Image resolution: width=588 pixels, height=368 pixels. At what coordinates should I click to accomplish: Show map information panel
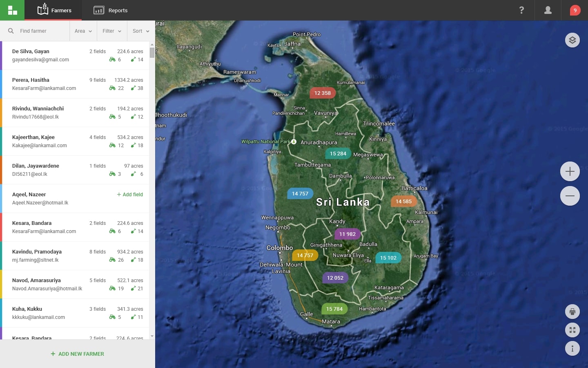[x=572, y=348]
